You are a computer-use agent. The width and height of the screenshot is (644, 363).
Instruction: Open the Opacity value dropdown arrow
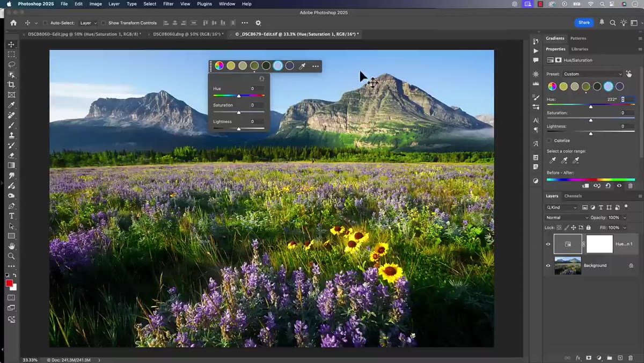click(x=624, y=217)
